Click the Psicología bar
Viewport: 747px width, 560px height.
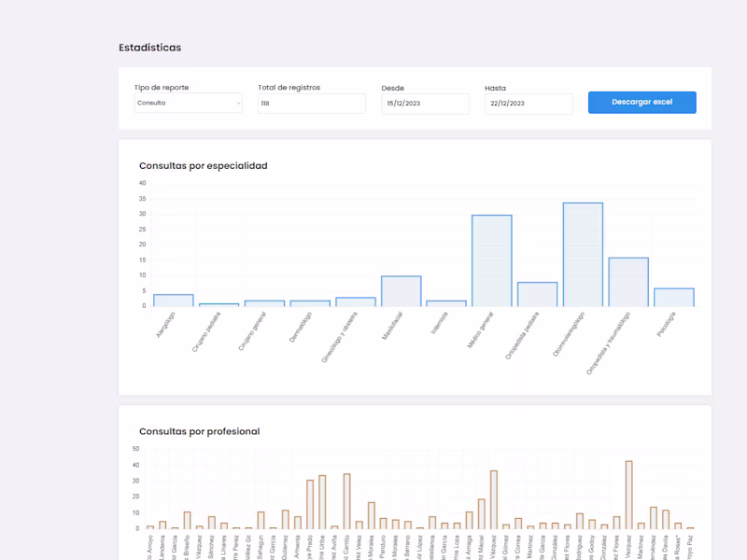tap(673, 297)
